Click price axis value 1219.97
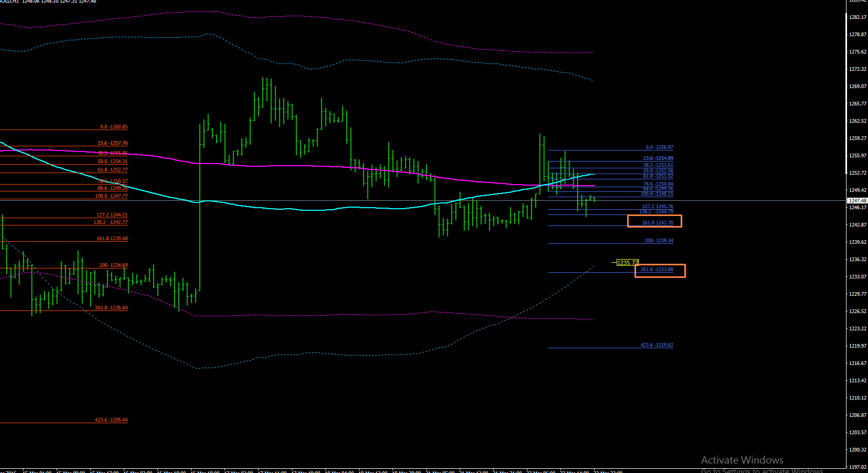Image resolution: width=868 pixels, height=473 pixels. click(858, 346)
